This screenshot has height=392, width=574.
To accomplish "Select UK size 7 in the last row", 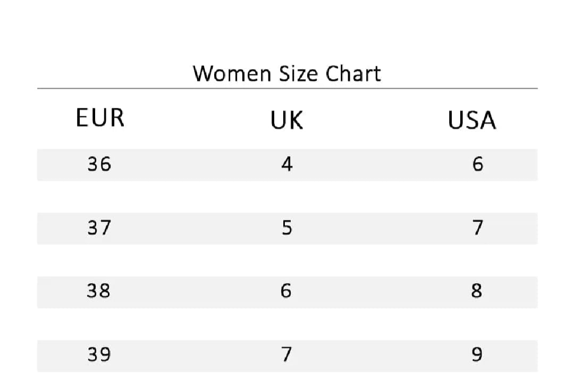I will pyautogui.click(x=286, y=355).
